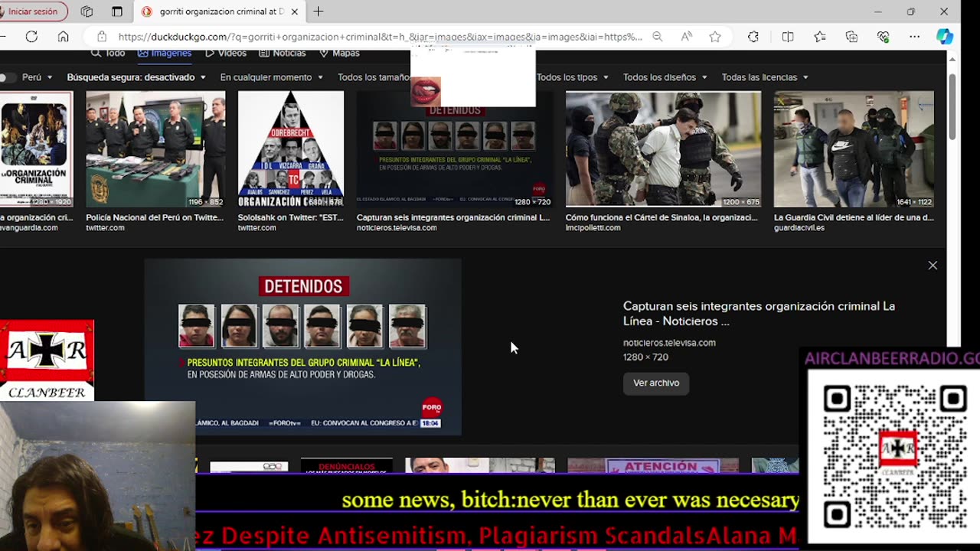Open the Favorites list icon
Viewport: 980px width, 551px height.
click(820, 37)
